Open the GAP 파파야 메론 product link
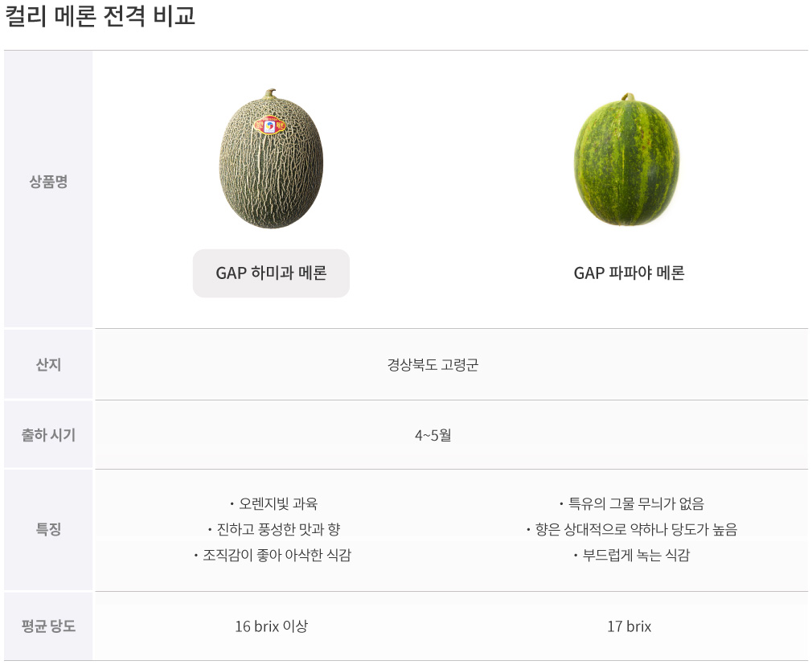Screen dimensions: 812x665 [x=629, y=273]
